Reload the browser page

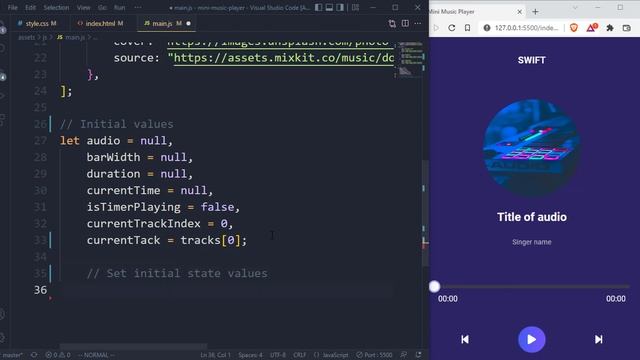pos(451,28)
